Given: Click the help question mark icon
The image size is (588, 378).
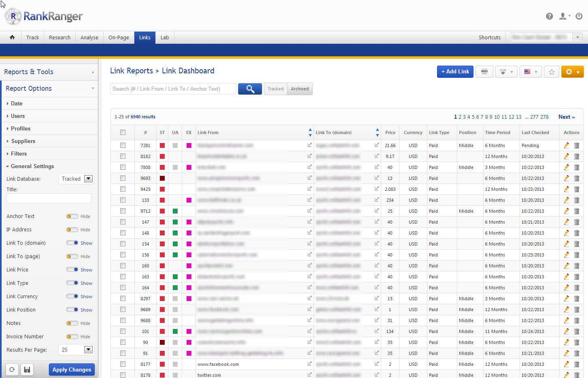Looking at the screenshot, I should pos(549,16).
